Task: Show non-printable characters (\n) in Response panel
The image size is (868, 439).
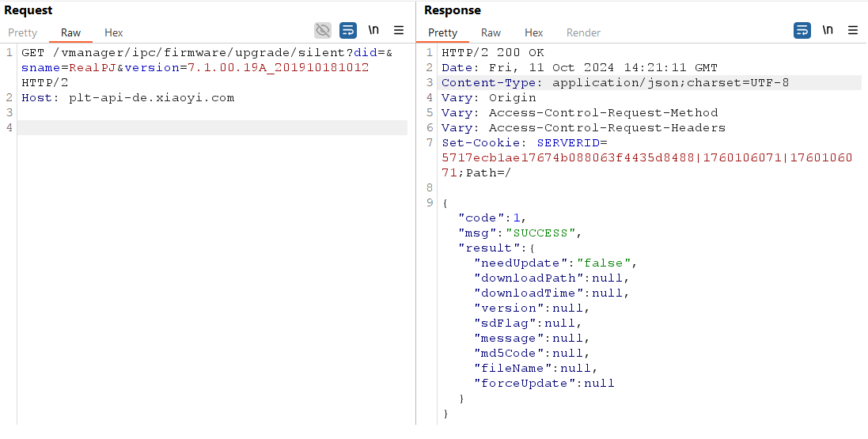Action: [828, 31]
